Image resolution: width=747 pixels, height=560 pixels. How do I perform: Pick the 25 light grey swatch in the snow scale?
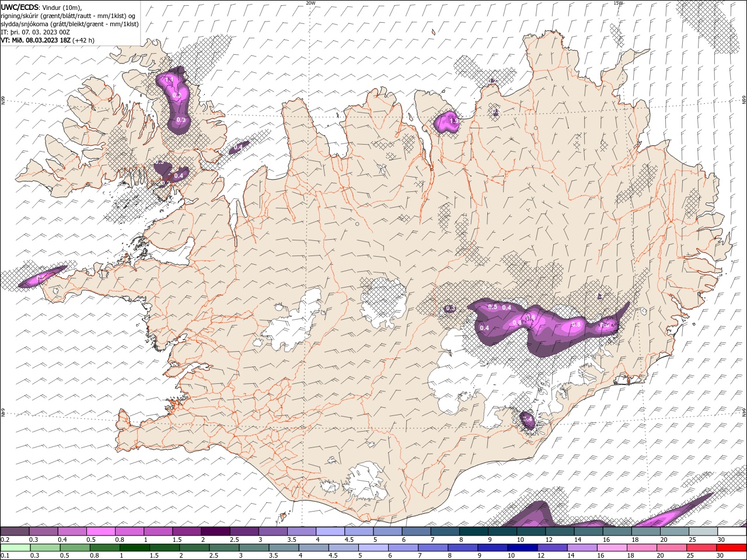703,531
